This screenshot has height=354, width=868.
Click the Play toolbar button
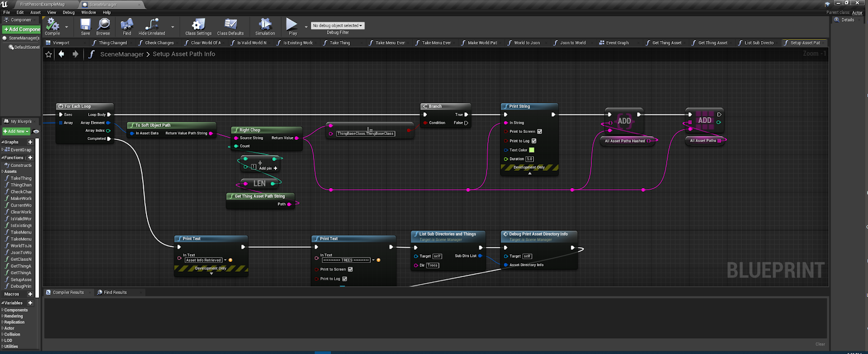(x=292, y=27)
